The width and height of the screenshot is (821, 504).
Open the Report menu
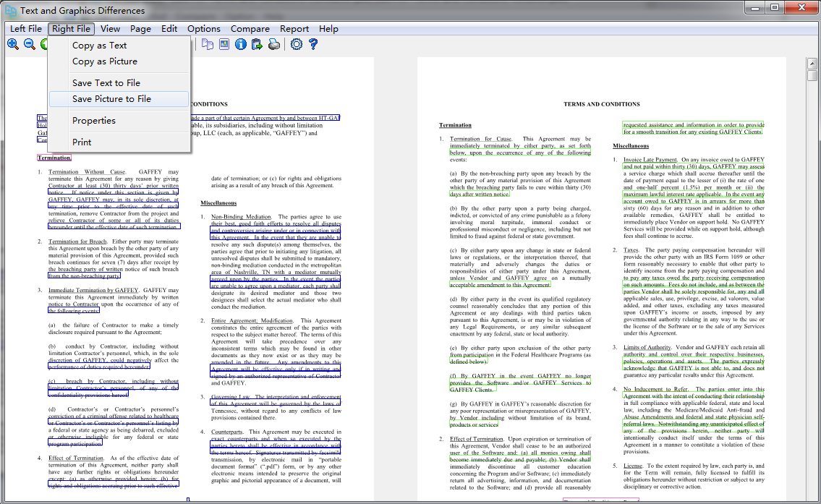(294, 29)
